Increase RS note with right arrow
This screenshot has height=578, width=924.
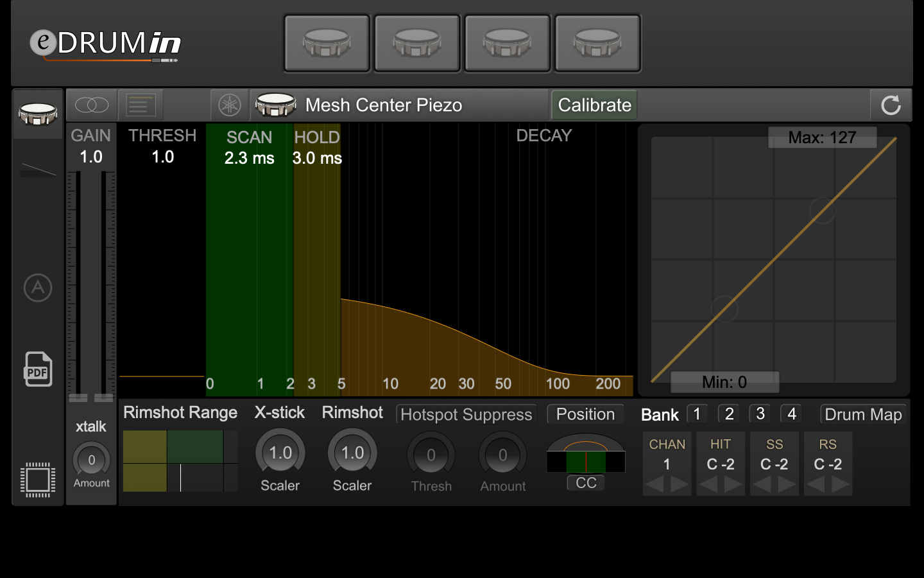(841, 485)
